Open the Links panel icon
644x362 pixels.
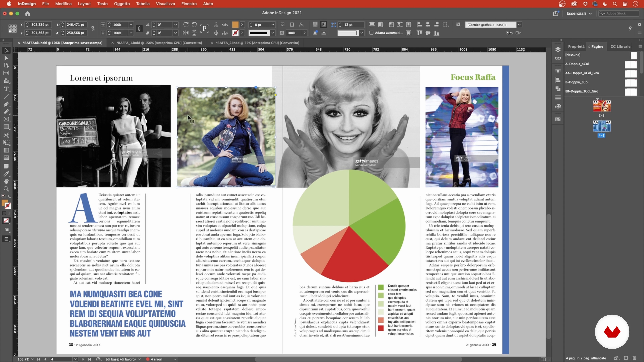pos(558,58)
